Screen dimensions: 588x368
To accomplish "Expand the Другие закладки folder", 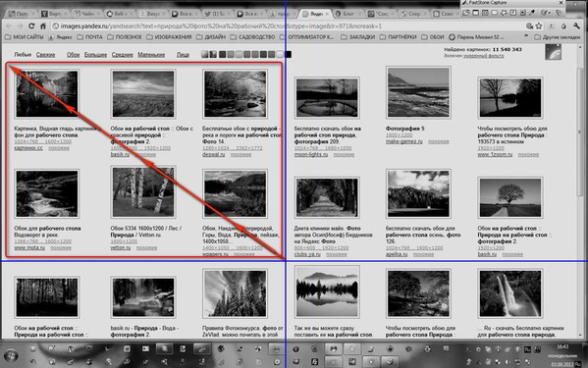I will 557,37.
